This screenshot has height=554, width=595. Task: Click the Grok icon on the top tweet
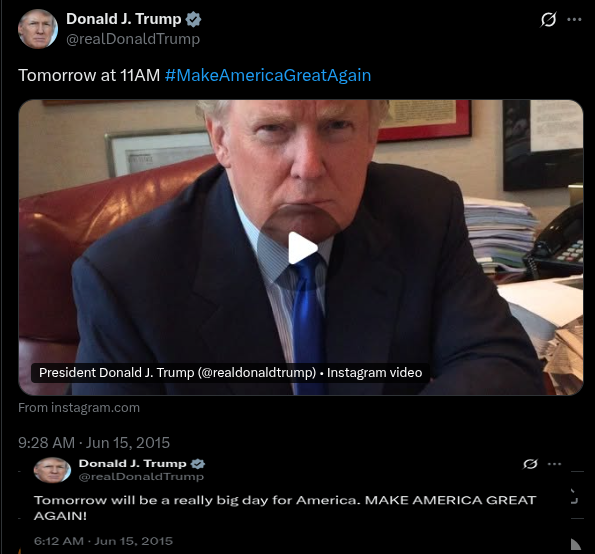(548, 19)
